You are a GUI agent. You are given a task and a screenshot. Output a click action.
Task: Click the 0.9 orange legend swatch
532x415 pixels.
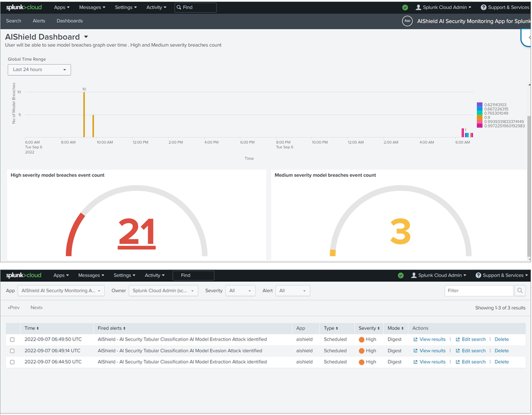[x=480, y=117]
